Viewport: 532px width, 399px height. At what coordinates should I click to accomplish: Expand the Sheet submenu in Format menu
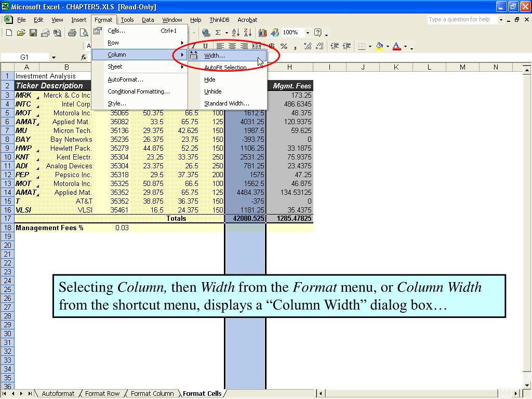point(140,67)
